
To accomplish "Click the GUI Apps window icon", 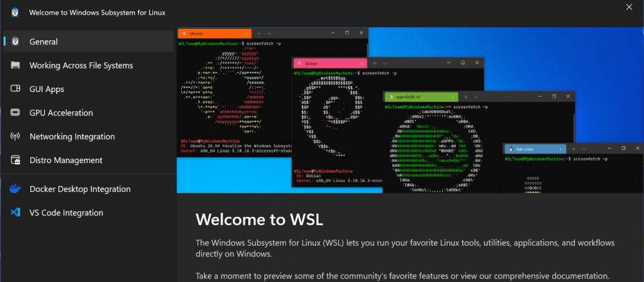I will pos(15,89).
